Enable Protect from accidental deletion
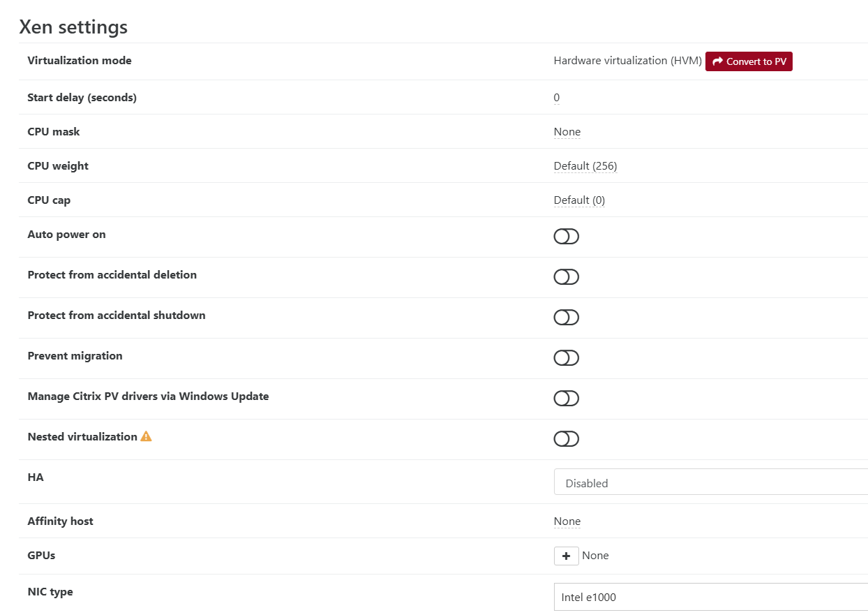This screenshot has height=615, width=868. coord(566,276)
